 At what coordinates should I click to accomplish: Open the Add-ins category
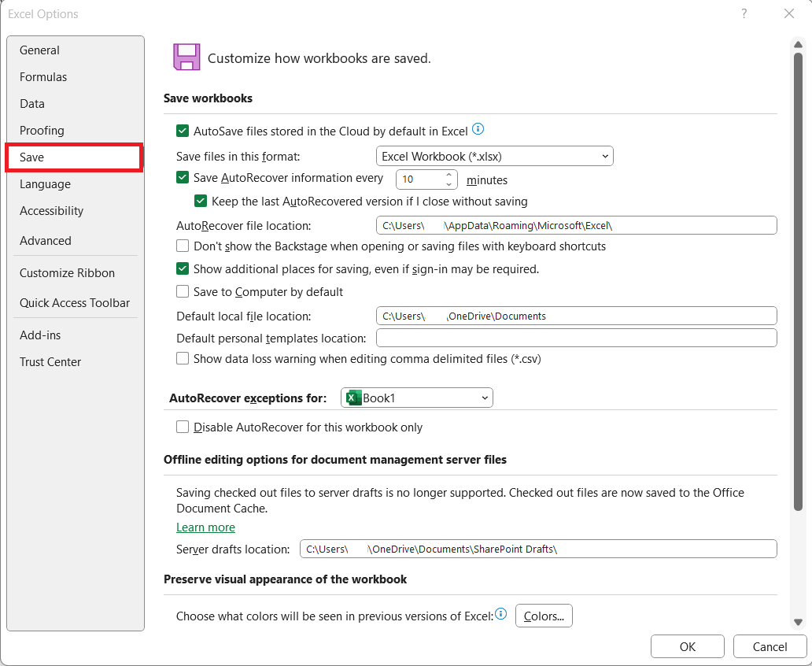[x=75, y=335]
